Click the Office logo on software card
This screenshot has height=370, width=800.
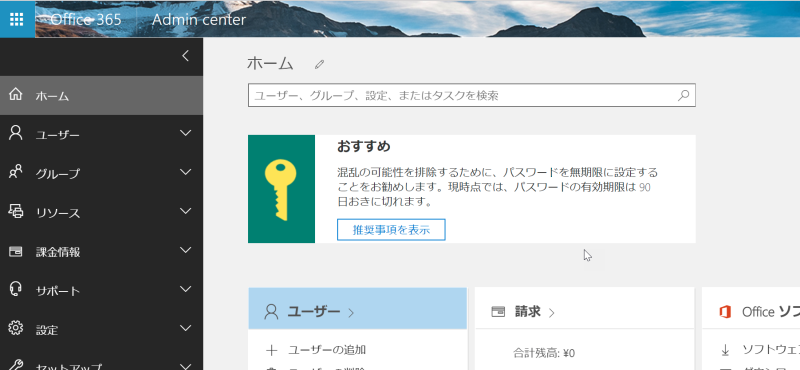pos(725,312)
